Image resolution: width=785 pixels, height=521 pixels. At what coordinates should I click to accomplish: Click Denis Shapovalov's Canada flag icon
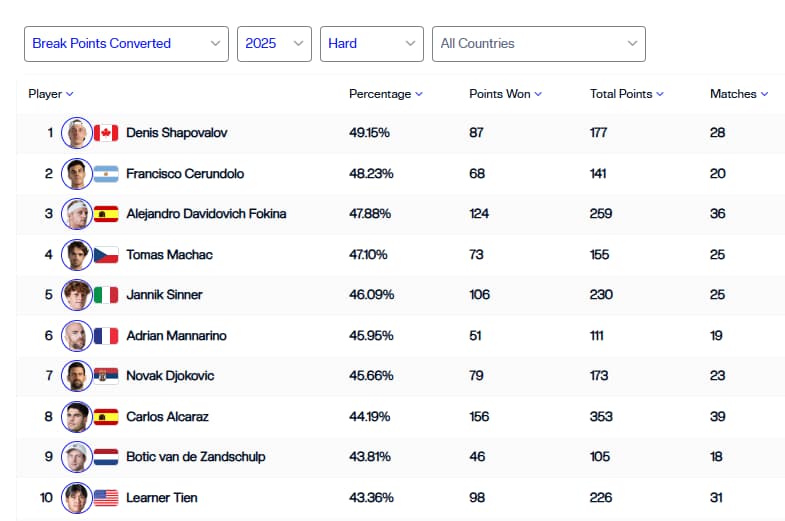106,133
